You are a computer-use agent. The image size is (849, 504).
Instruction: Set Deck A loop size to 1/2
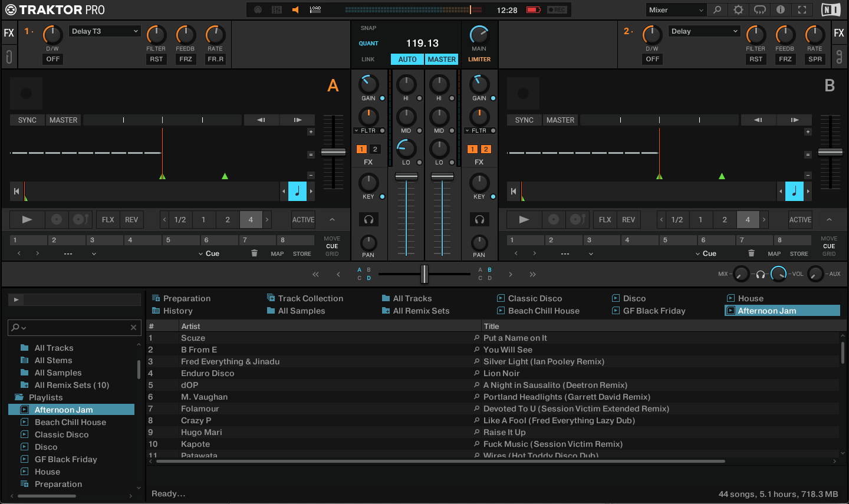(x=180, y=219)
